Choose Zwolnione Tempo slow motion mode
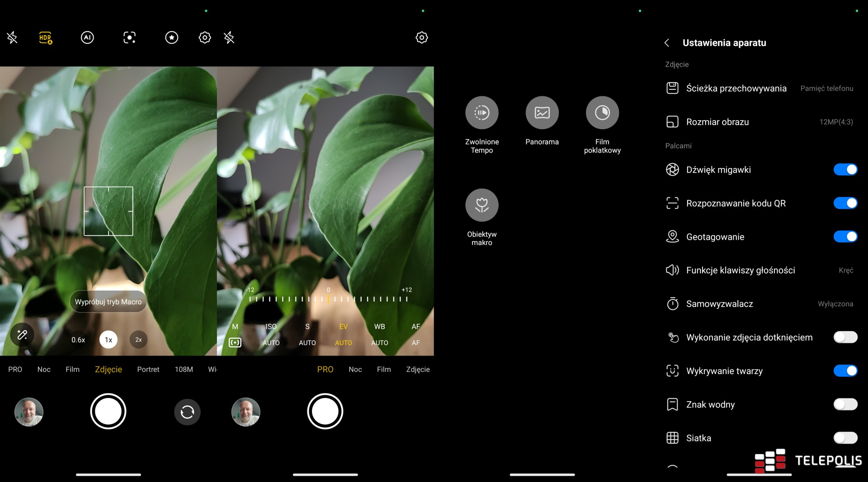 (481, 113)
